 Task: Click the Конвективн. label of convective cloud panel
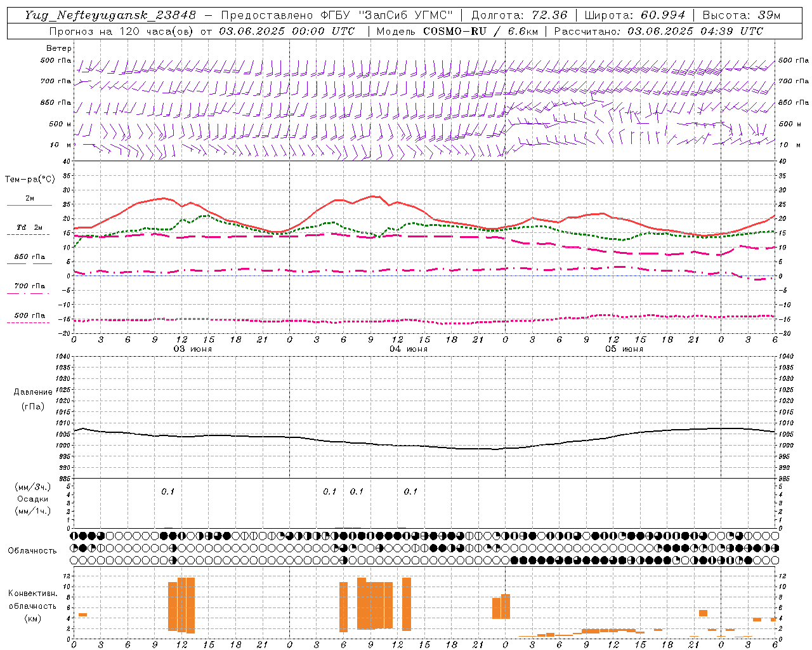(33, 594)
